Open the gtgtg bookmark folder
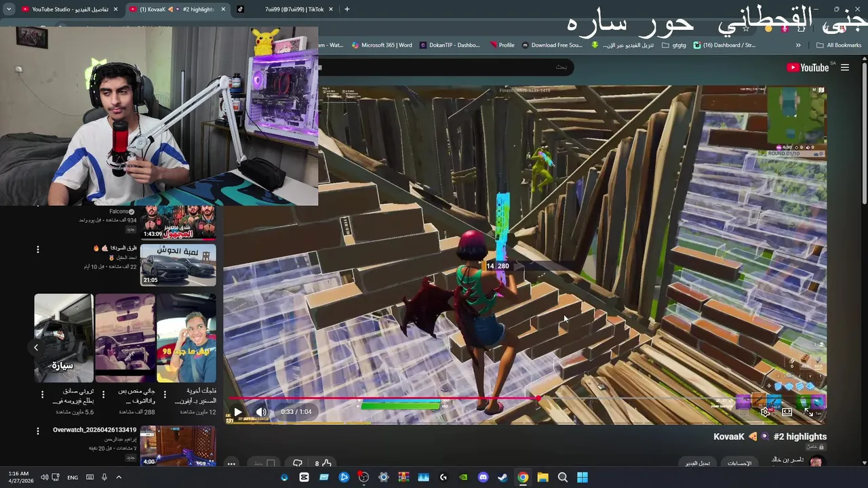 [673, 45]
